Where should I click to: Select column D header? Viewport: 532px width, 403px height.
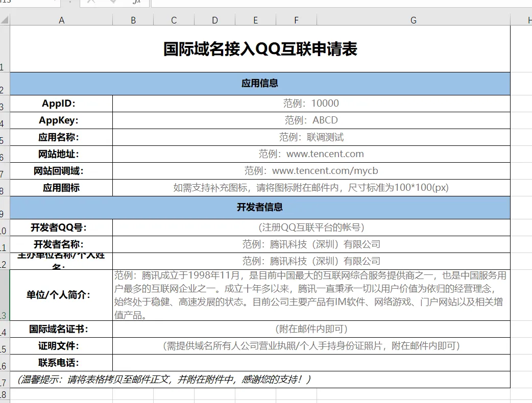(214, 20)
